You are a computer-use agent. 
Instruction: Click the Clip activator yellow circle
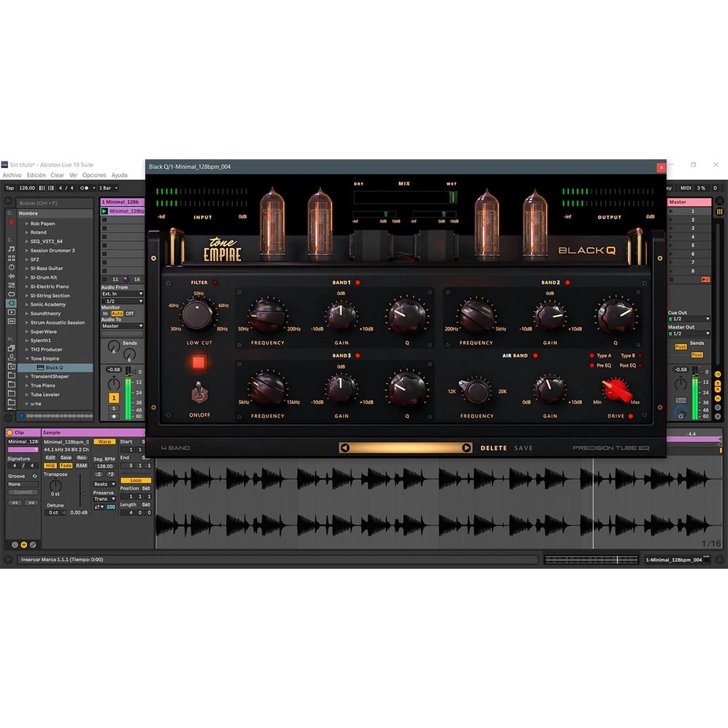[10, 432]
